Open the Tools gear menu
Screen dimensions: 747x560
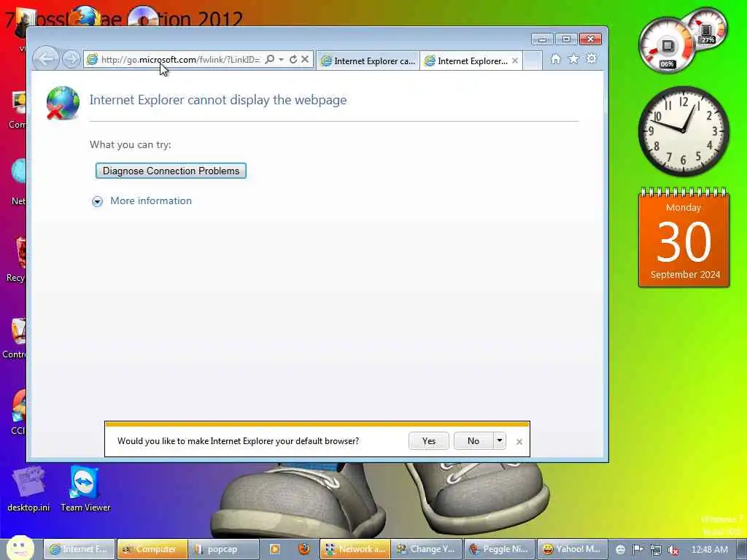591,59
